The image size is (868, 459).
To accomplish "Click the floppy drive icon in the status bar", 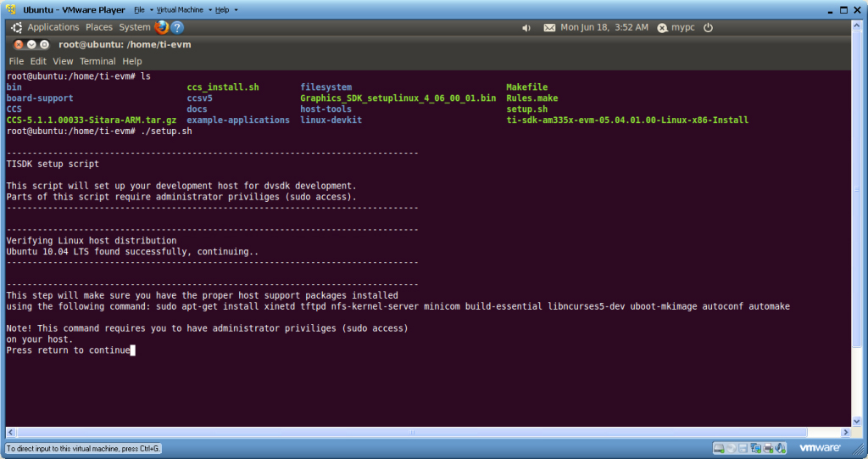I will pyautogui.click(x=743, y=448).
